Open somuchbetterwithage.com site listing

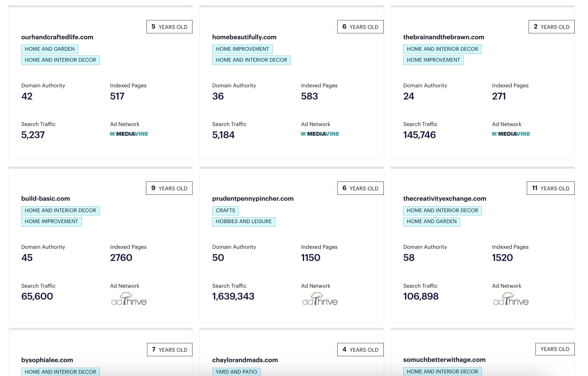(x=444, y=360)
